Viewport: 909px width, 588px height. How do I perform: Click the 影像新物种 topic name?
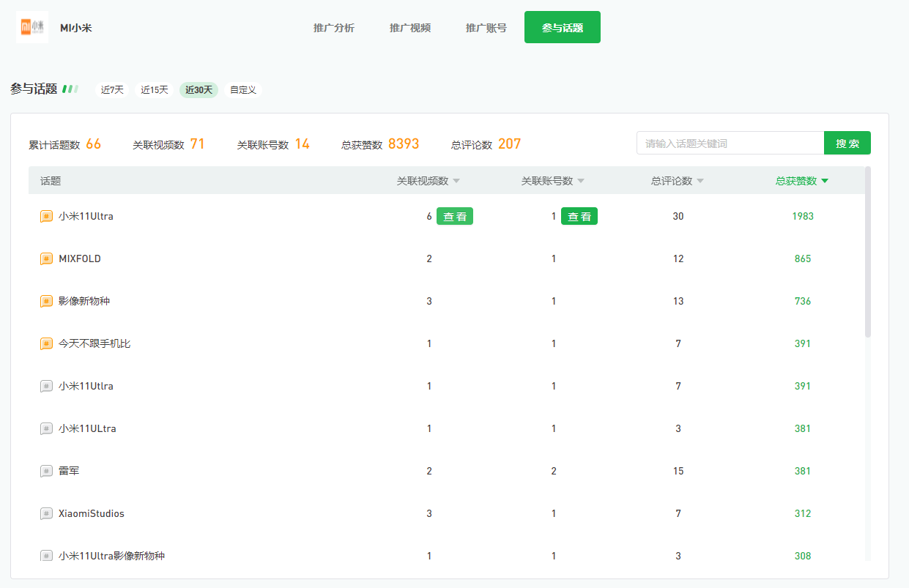pos(84,301)
